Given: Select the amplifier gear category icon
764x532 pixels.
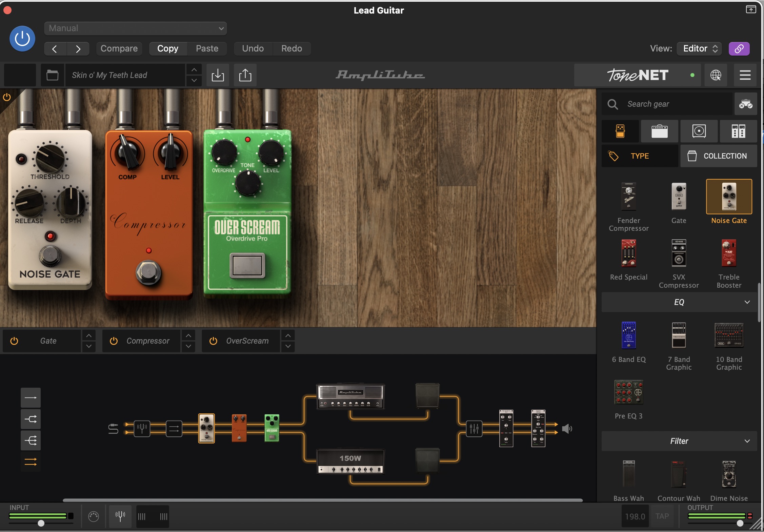Looking at the screenshot, I should [659, 131].
